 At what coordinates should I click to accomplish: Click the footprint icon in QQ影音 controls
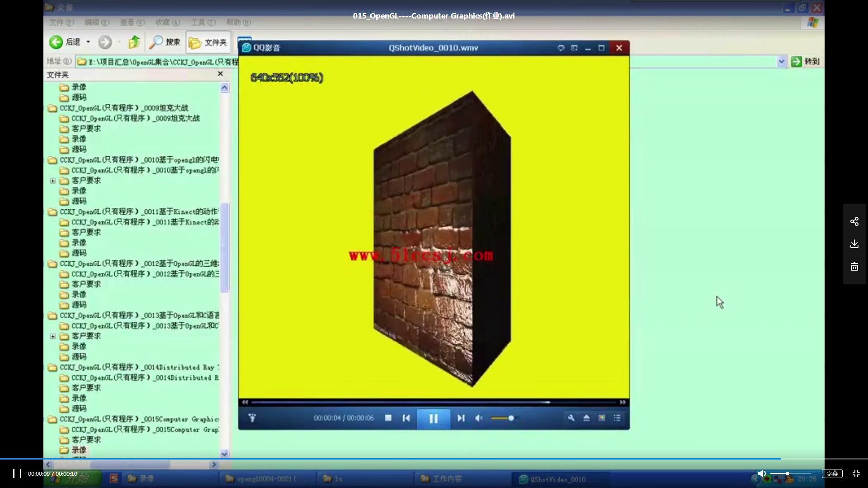[252, 418]
